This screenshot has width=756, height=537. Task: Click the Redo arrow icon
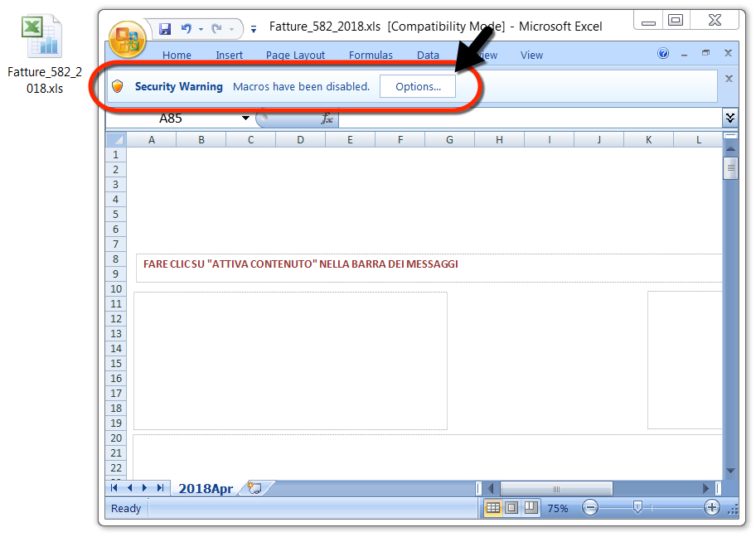click(217, 29)
